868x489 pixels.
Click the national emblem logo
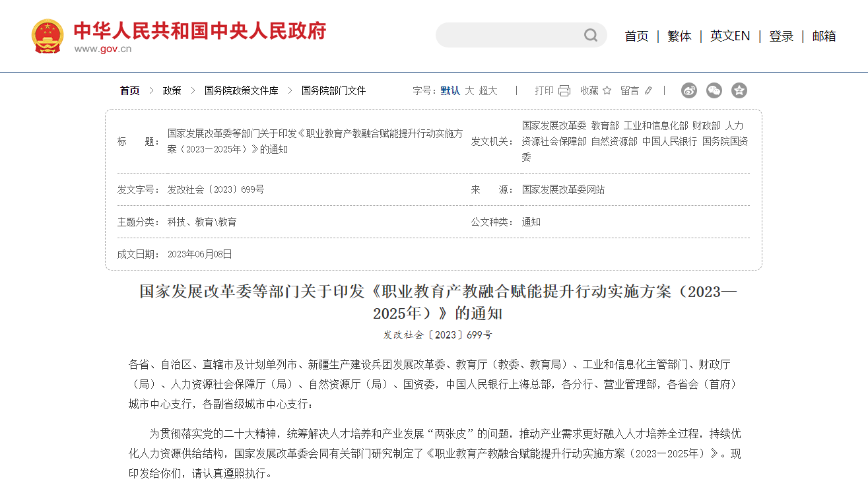coord(48,36)
